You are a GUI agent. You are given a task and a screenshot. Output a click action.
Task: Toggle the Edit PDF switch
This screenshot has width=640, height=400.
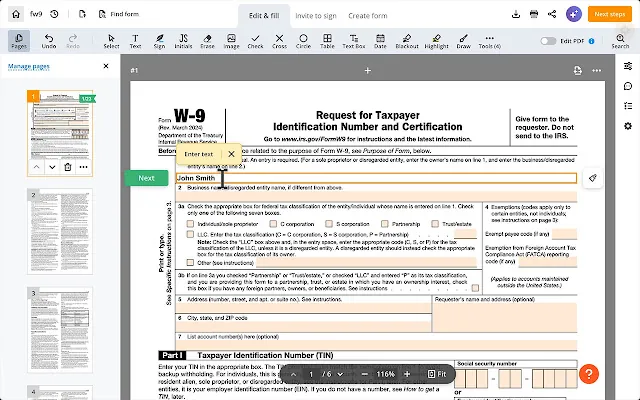[x=548, y=41]
